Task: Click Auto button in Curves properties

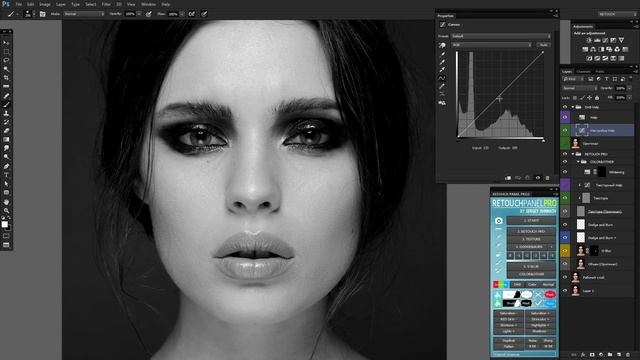Action: [x=543, y=45]
